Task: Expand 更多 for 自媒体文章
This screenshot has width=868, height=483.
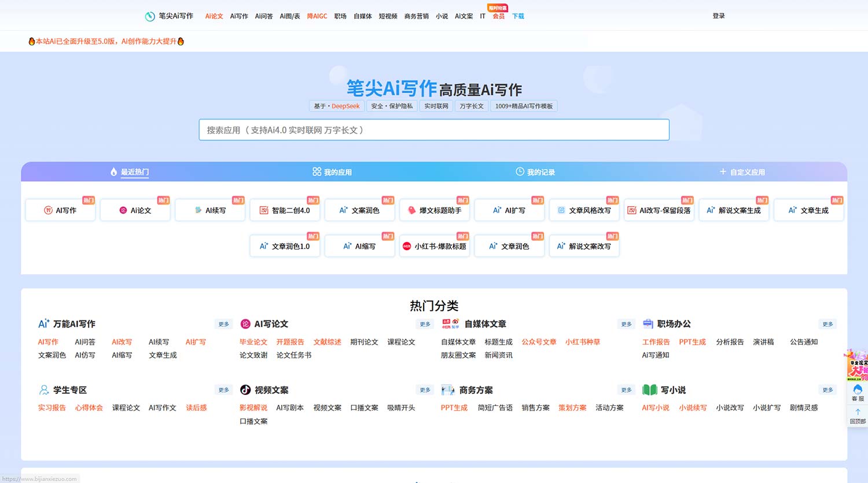Action: 627,324
